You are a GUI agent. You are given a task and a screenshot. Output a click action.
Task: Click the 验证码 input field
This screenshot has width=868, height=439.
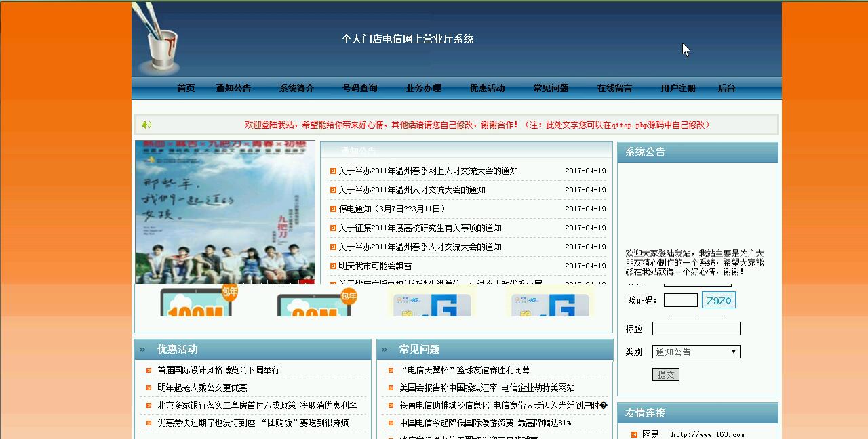pos(680,300)
